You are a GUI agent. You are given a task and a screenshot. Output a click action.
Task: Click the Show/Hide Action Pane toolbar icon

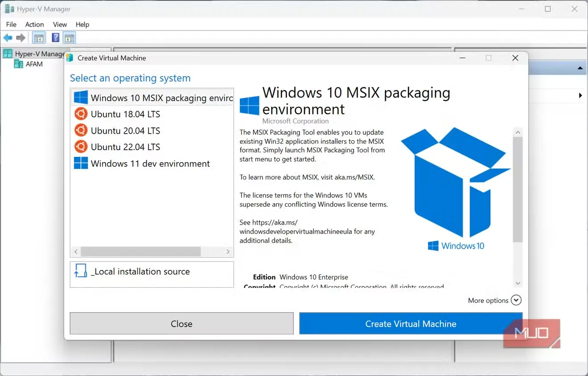point(69,38)
